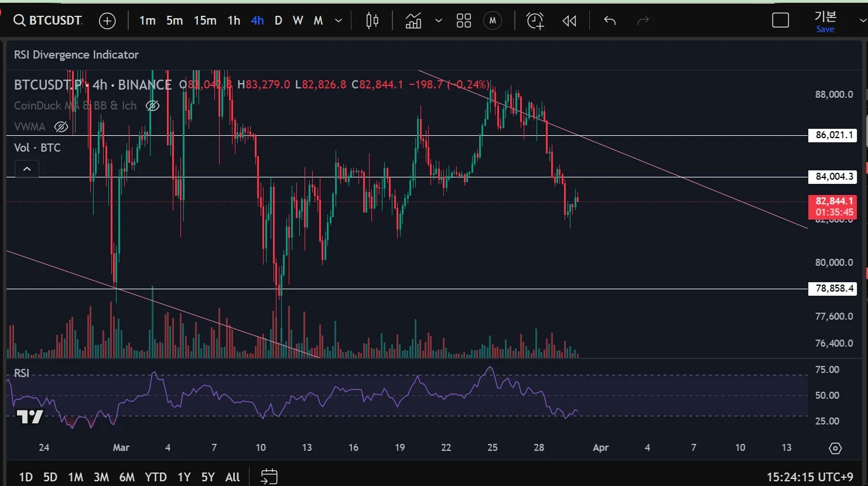Click the Mar label on time axis
The width and height of the screenshot is (868, 486).
tap(121, 447)
